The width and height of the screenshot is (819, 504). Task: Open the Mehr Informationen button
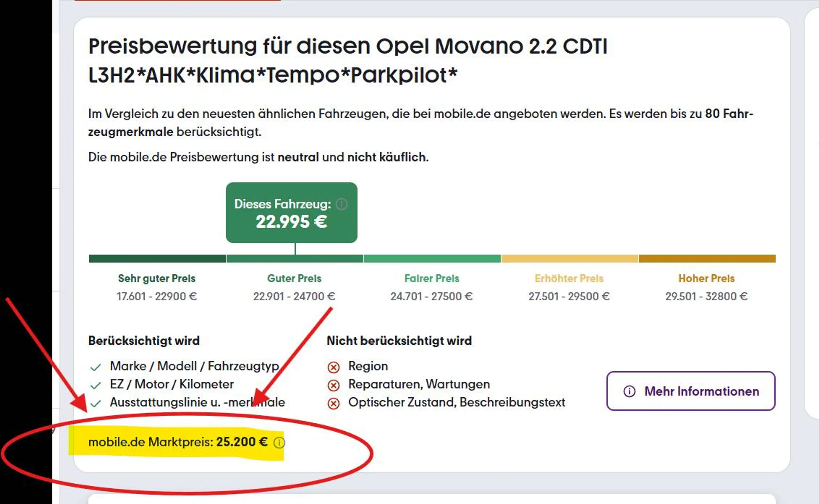(x=691, y=391)
